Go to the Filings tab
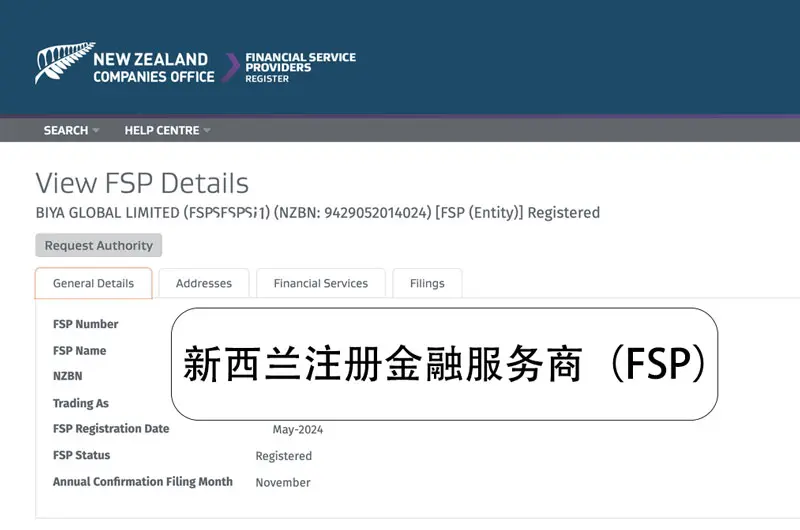This screenshot has height=530, width=800. pyautogui.click(x=427, y=283)
